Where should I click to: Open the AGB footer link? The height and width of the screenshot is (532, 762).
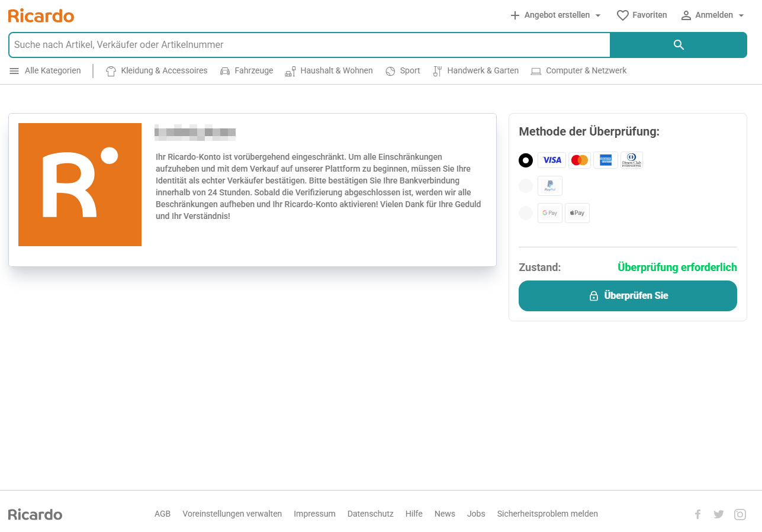[x=162, y=514]
